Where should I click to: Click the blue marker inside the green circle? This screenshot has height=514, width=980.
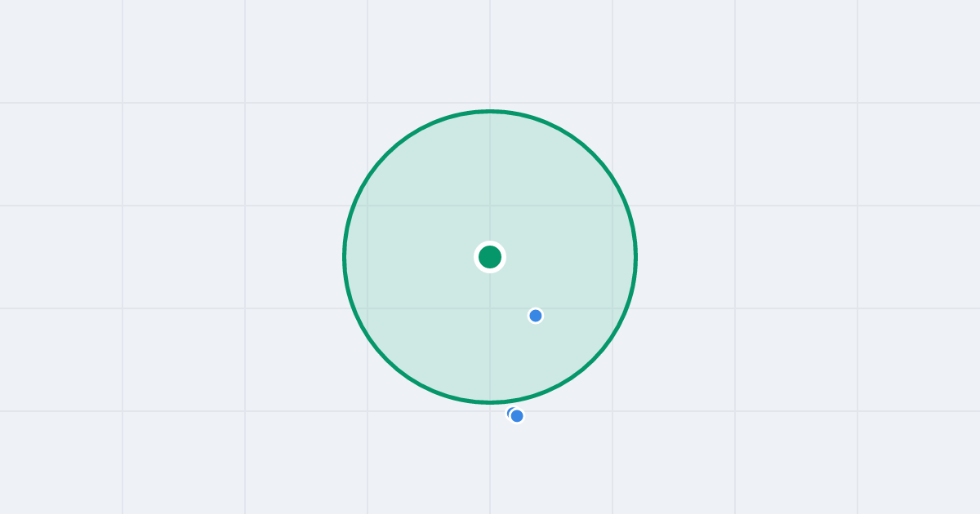[536, 316]
